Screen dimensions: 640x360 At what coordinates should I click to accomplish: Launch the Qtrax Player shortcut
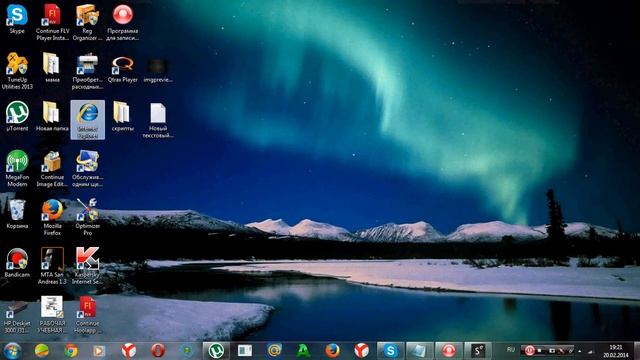pos(122,68)
